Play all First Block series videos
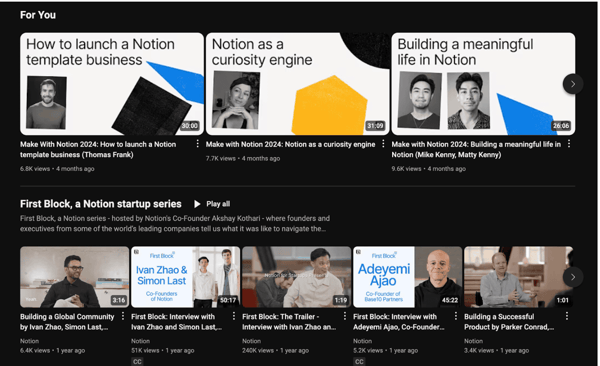600x366 pixels. pos(212,204)
